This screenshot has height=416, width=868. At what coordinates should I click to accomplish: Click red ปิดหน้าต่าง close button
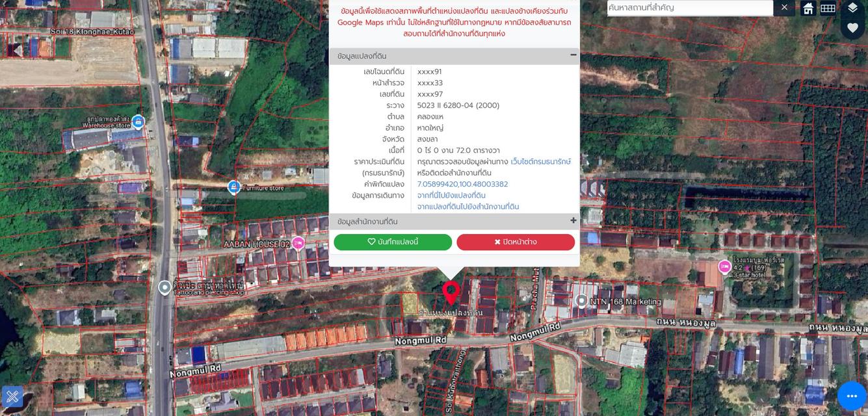pyautogui.click(x=516, y=242)
